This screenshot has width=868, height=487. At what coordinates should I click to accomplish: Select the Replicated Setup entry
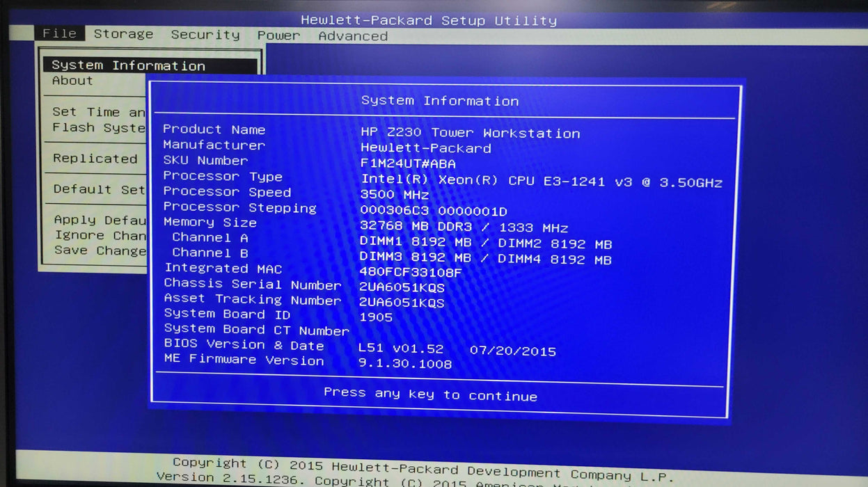(95, 159)
